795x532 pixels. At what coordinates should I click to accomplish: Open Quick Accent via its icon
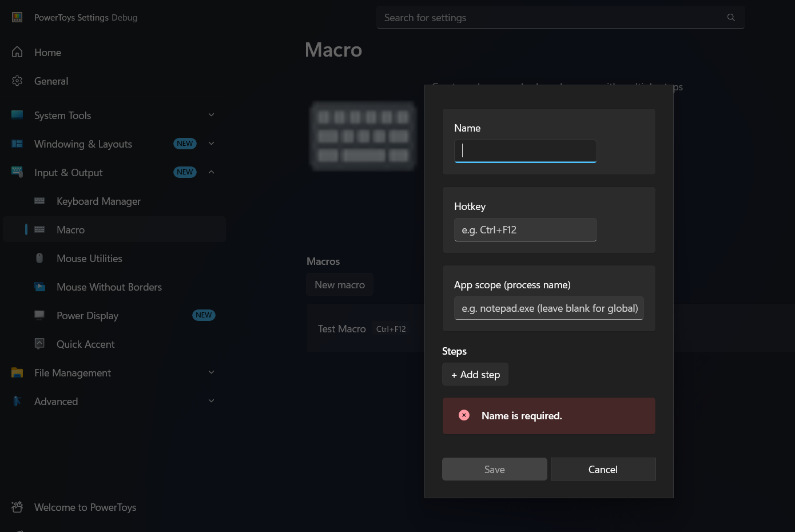coord(39,344)
